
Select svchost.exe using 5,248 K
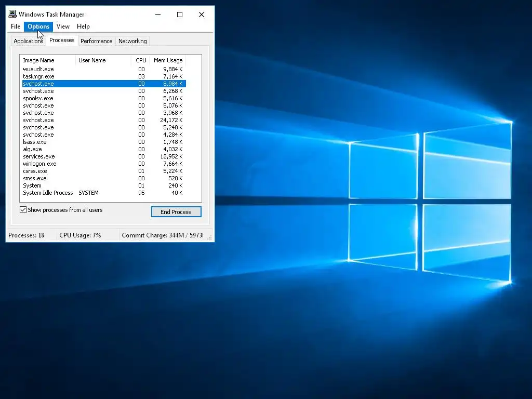coord(103,127)
